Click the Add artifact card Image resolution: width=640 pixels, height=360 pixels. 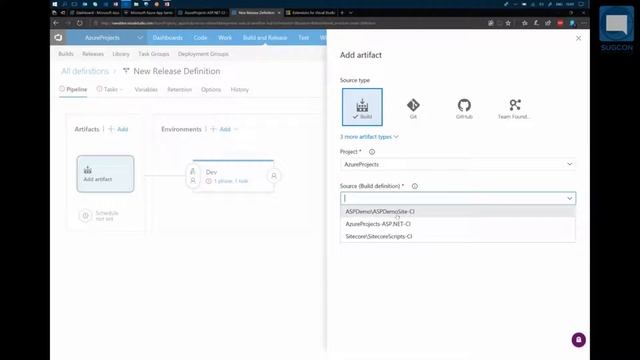click(105, 174)
